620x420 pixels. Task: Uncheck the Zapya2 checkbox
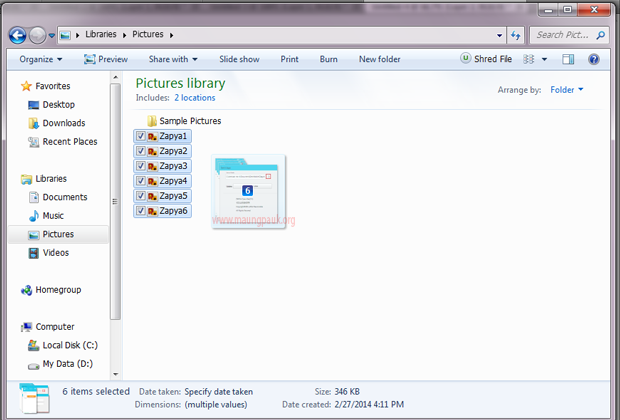[140, 151]
